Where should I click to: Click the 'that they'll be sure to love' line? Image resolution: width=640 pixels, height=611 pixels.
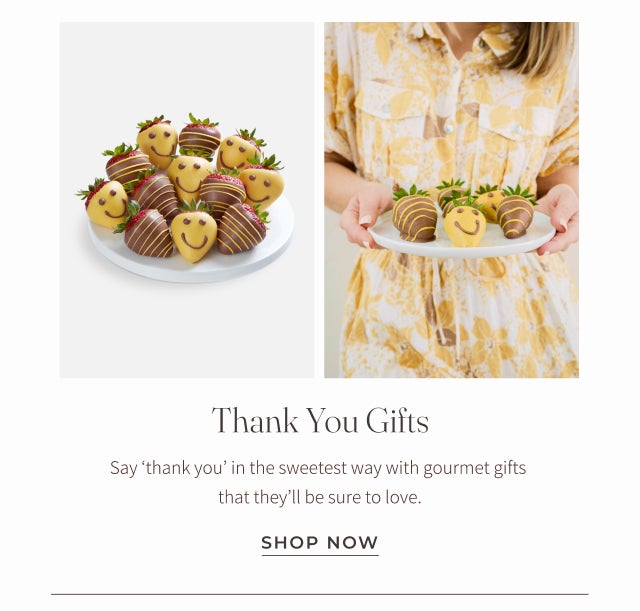click(320, 497)
